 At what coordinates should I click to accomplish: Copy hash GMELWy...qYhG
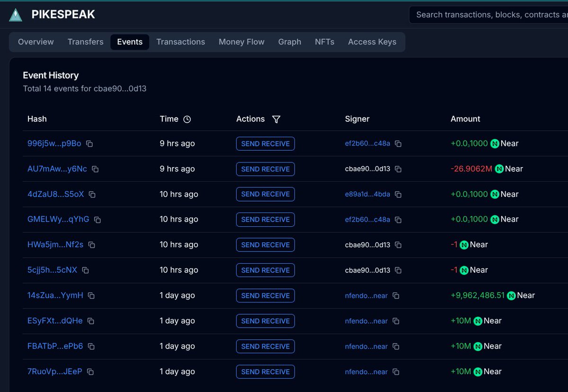(98, 220)
